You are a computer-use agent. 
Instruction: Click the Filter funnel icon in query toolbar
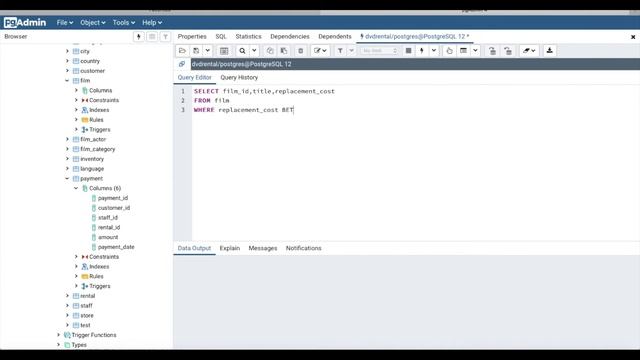tap(340, 51)
